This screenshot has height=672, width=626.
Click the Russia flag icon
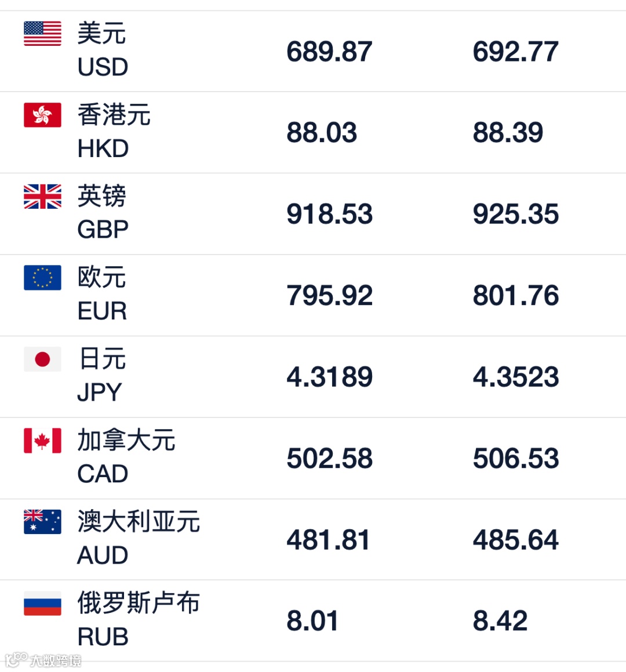point(42,603)
